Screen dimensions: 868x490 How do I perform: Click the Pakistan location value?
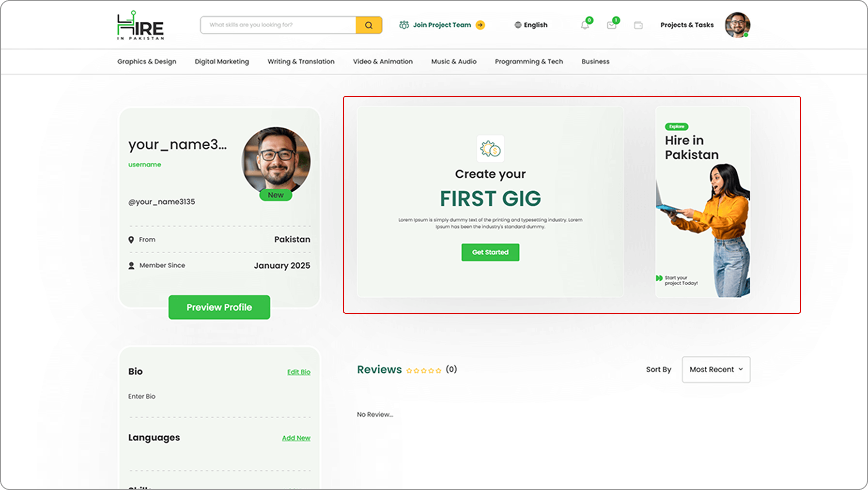click(x=292, y=239)
